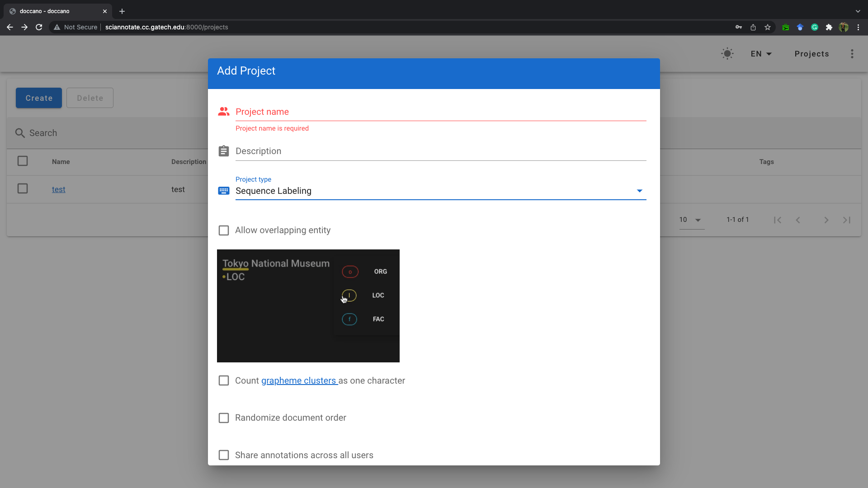Click the grapheme clusters hyperlink
Image resolution: width=868 pixels, height=488 pixels.
click(x=299, y=380)
